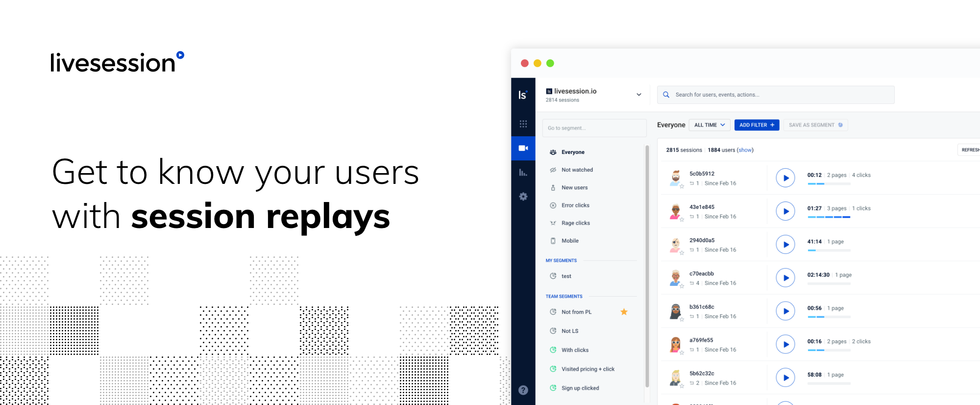The width and height of the screenshot is (980, 405).
Task: Play session 2940d0a5
Action: [785, 245]
